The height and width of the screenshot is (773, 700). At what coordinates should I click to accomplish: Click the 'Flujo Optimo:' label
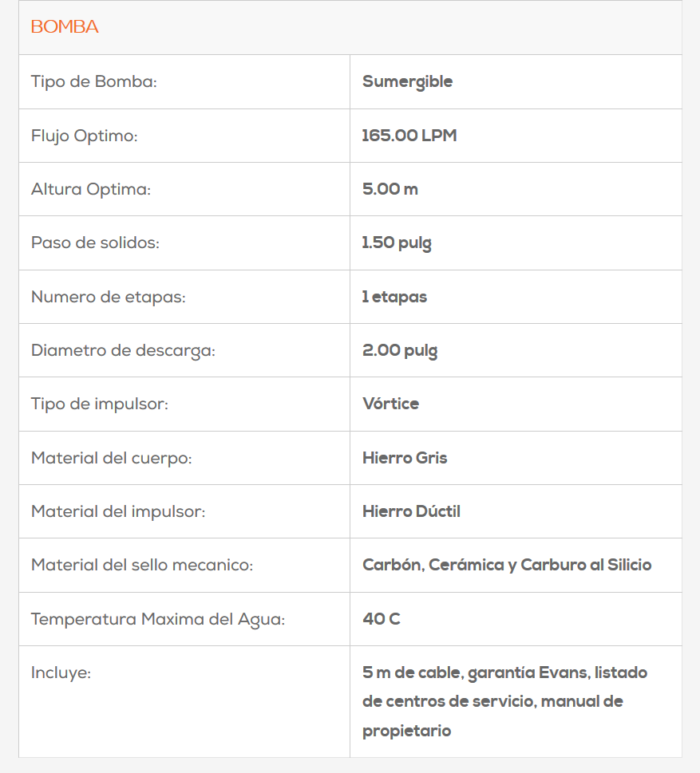pyautogui.click(x=85, y=136)
